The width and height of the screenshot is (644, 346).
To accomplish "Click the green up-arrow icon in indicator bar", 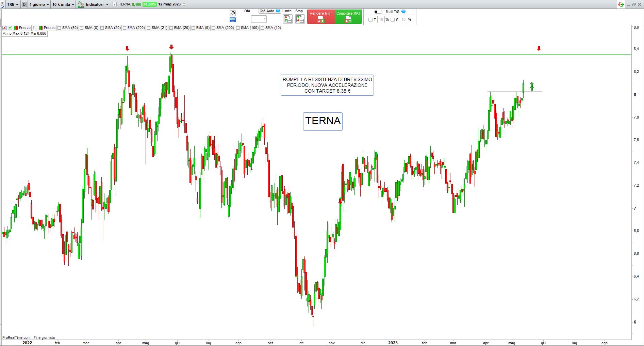I will click(10, 28).
